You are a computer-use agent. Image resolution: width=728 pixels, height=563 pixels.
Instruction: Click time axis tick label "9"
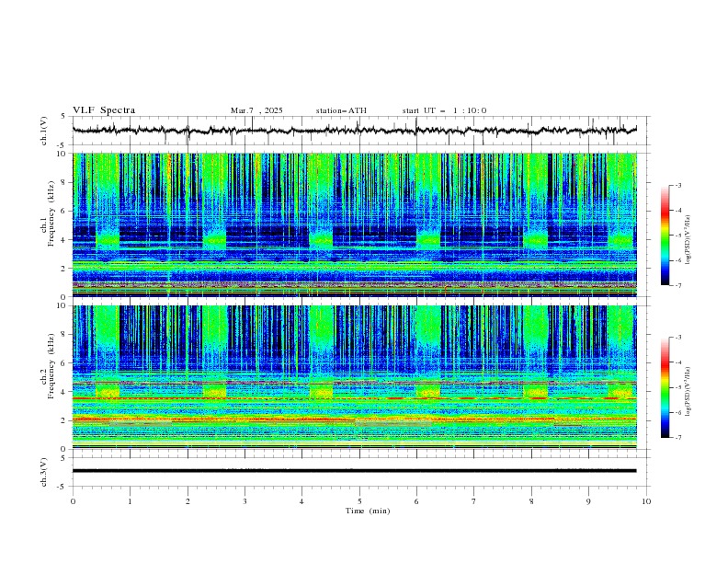[x=588, y=501]
